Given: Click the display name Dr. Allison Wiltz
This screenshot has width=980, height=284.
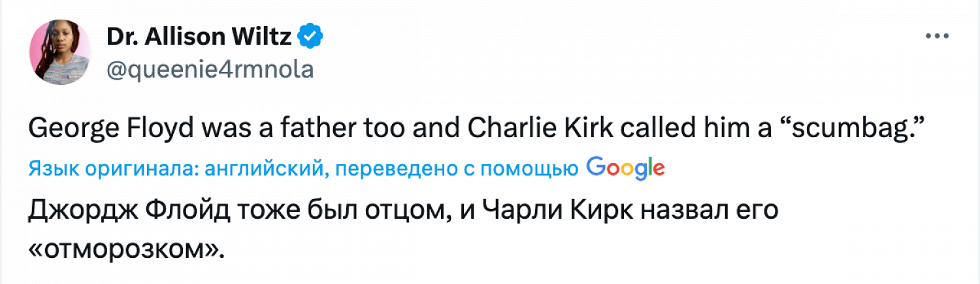Looking at the screenshot, I should (199, 39).
